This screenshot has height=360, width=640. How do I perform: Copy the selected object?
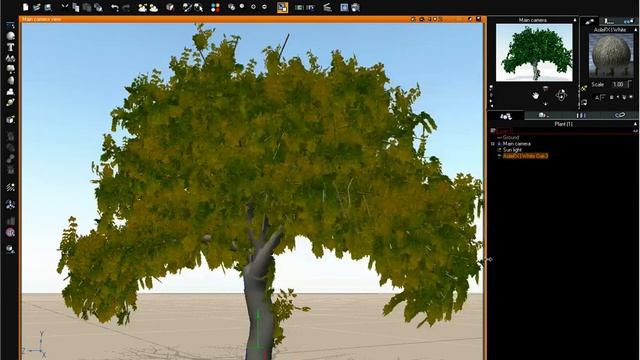[x=76, y=7]
